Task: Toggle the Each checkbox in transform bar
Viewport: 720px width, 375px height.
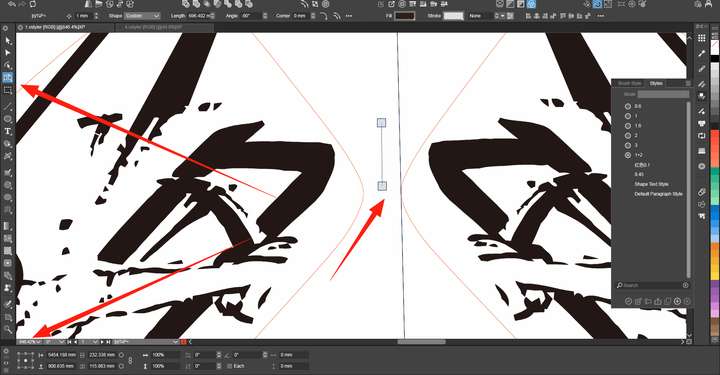Action: click(x=230, y=366)
